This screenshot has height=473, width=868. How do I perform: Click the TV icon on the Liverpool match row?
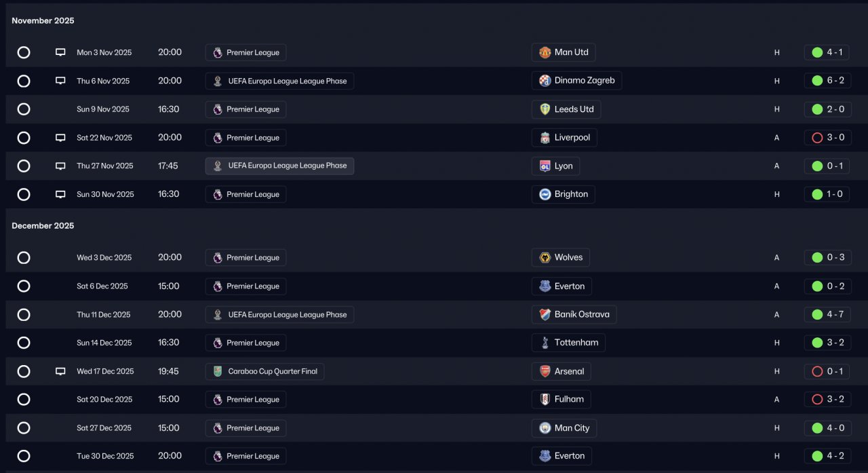pyautogui.click(x=60, y=138)
